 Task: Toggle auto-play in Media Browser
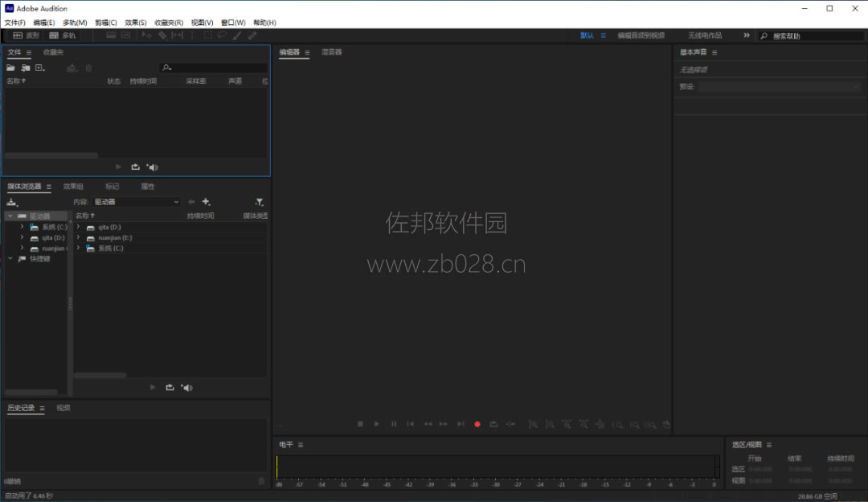pos(186,387)
